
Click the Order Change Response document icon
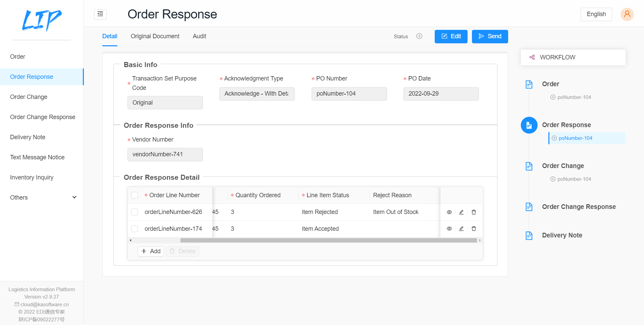click(x=529, y=207)
